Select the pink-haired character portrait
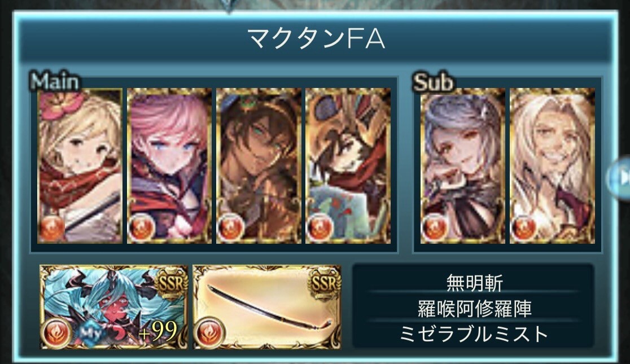 169,166
